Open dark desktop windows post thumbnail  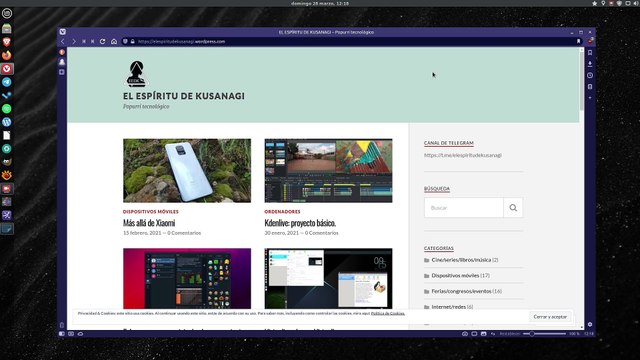click(x=328, y=278)
